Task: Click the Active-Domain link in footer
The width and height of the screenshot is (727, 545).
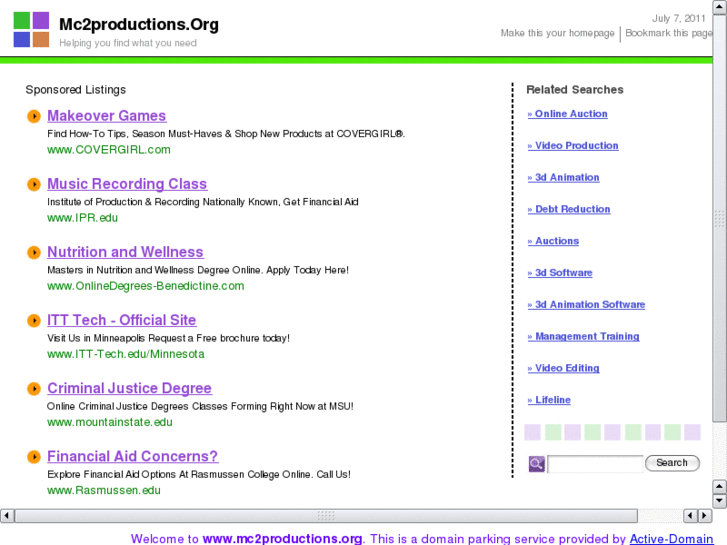Action: tap(671, 539)
